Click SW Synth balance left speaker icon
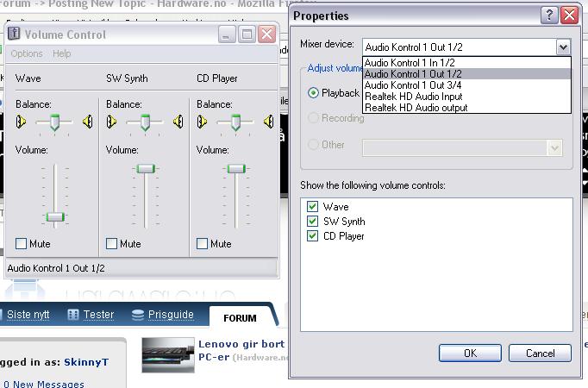Viewport: 588px width, 388px height. coord(111,122)
